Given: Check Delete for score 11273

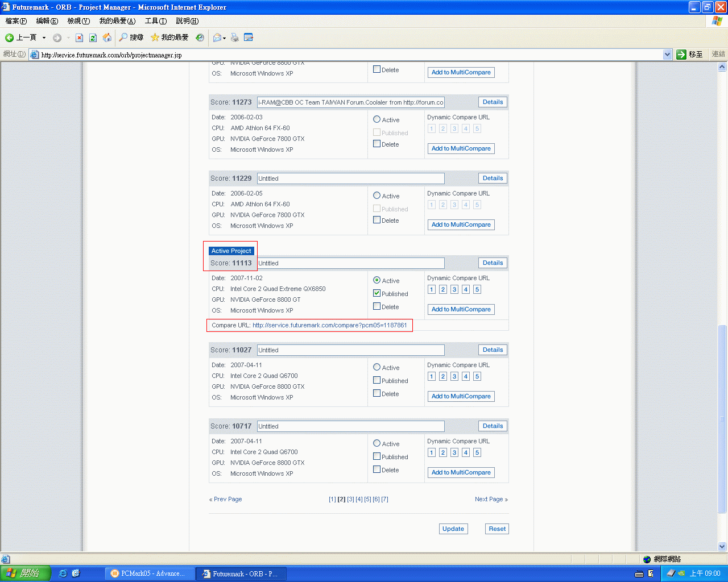Looking at the screenshot, I should tap(377, 144).
